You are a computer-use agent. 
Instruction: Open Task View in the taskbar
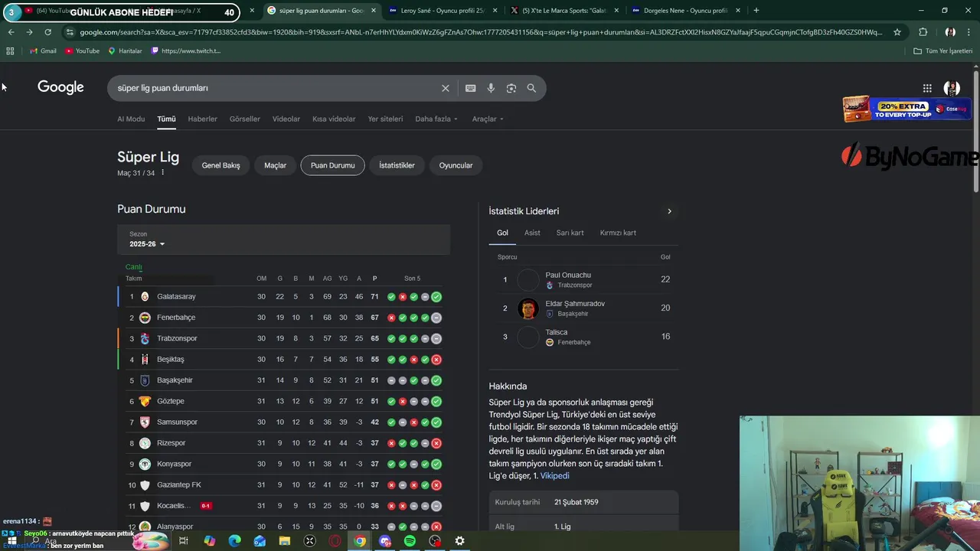pyautogui.click(x=184, y=541)
